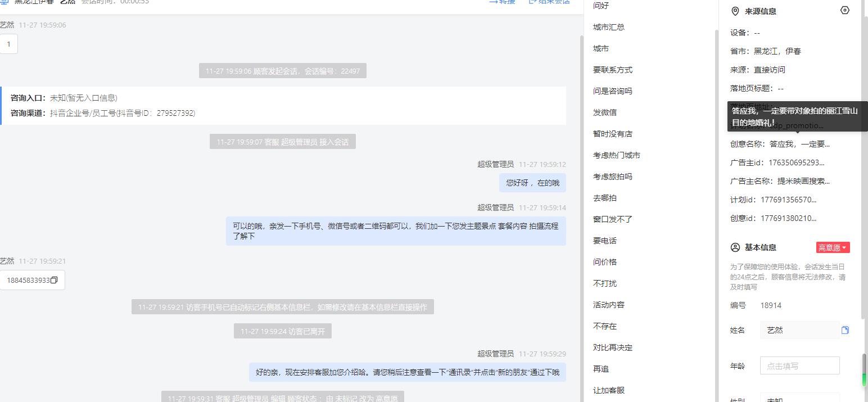Select quick reply 窗口发不了

click(x=613, y=219)
